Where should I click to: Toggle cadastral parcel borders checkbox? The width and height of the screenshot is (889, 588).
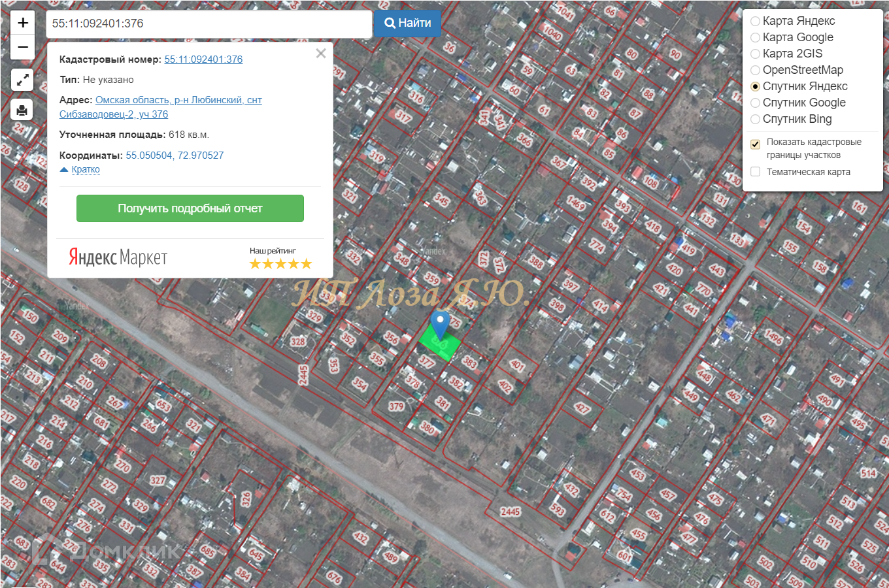[756, 144]
